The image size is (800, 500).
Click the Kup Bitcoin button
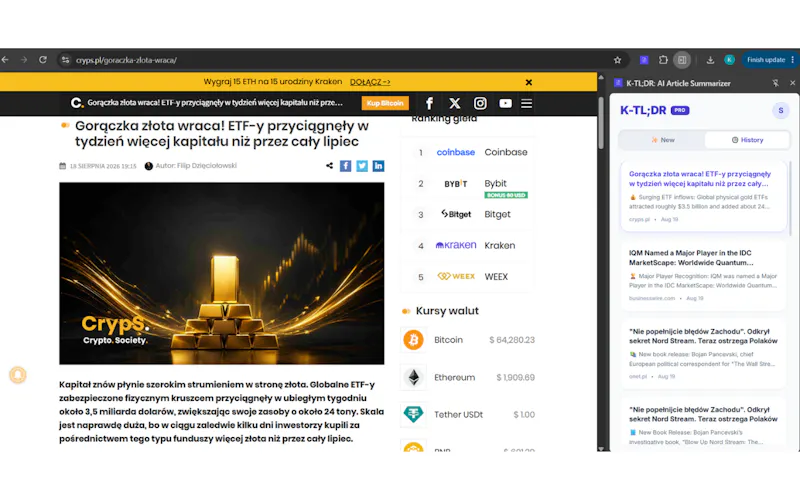tap(385, 103)
